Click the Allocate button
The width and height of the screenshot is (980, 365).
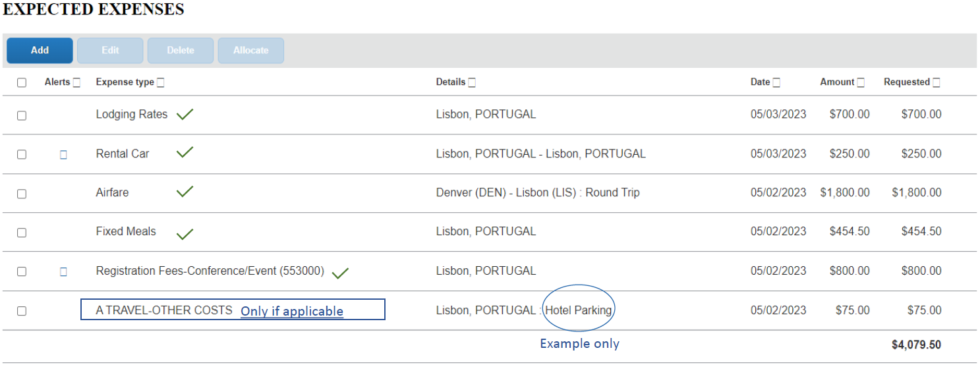point(251,51)
